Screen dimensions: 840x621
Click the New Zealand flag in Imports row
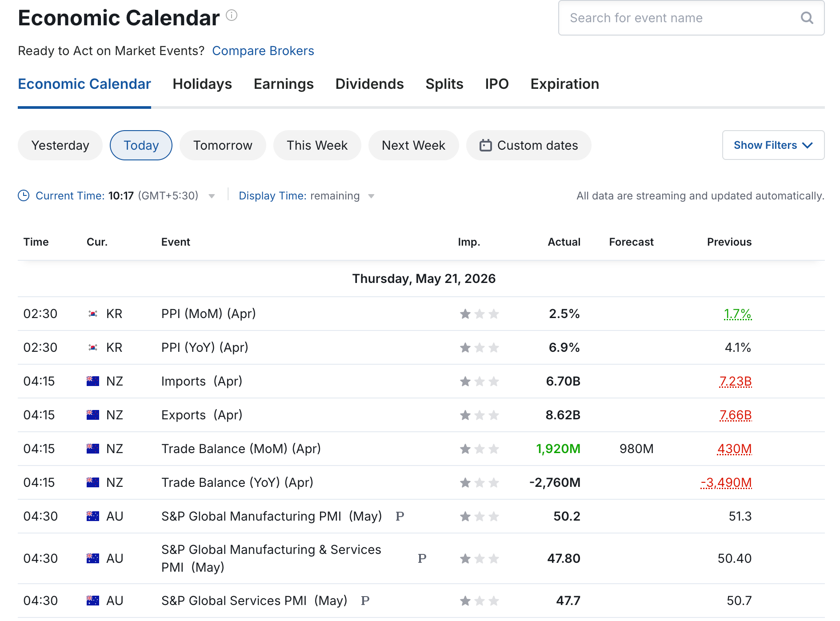coord(93,381)
